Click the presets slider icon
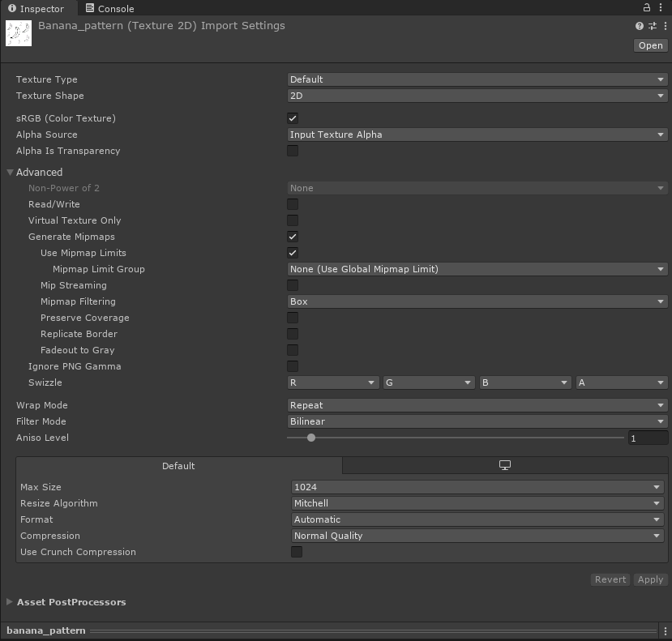This screenshot has height=641, width=672. point(652,26)
